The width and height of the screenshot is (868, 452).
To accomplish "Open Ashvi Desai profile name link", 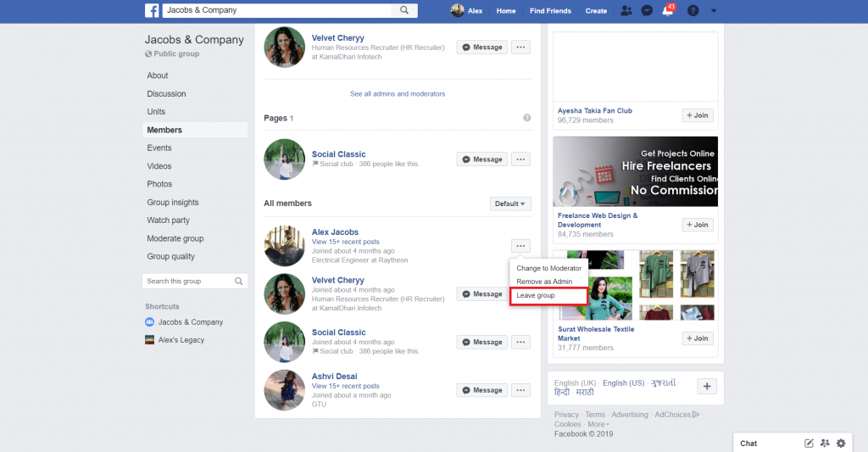I will pos(334,377).
